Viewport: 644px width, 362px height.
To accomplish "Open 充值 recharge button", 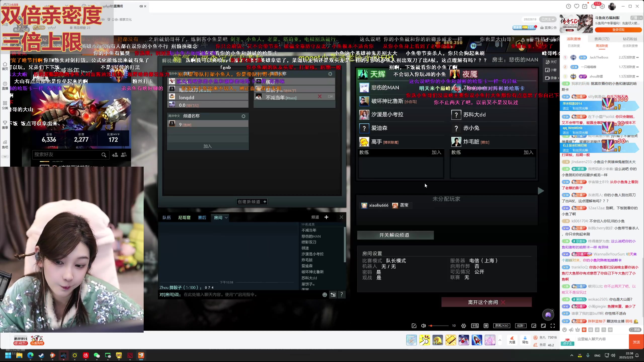I will pos(512,340).
